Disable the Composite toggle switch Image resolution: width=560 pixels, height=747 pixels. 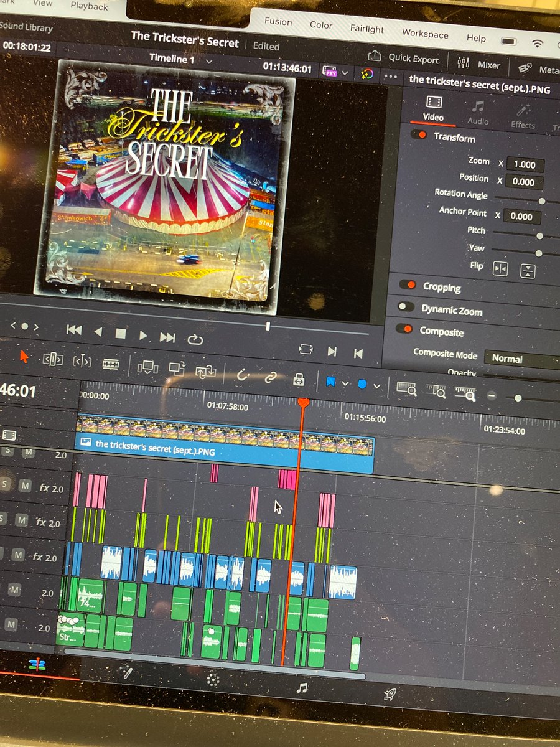pos(404,328)
